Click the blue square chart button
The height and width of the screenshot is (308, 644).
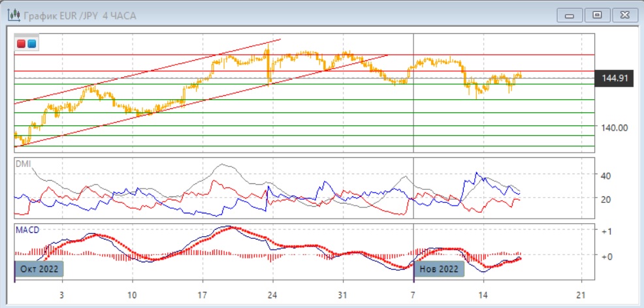31,44
